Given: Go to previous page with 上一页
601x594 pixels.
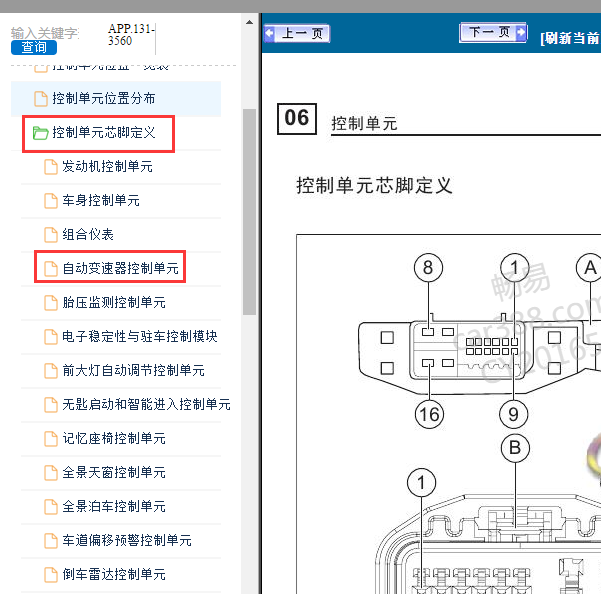Looking at the screenshot, I should click(x=297, y=33).
